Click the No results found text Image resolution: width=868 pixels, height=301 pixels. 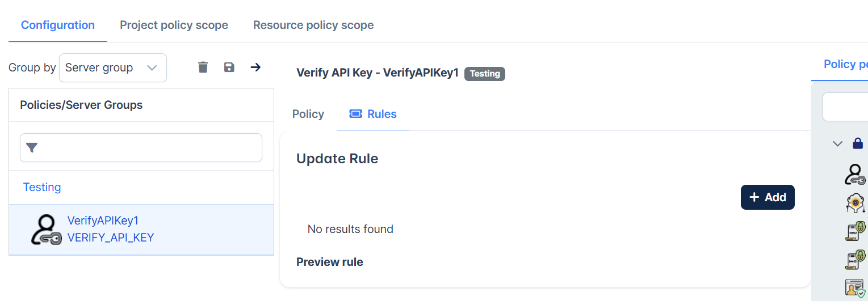click(x=350, y=229)
